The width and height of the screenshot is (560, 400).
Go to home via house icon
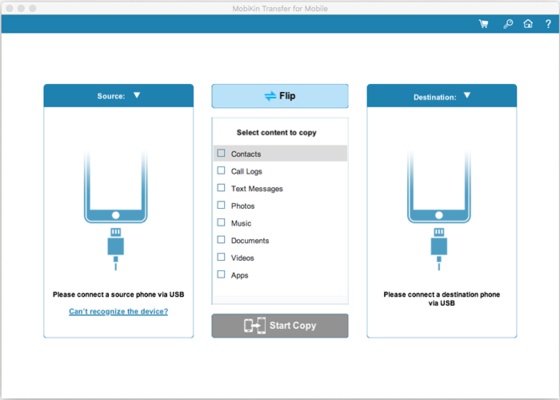point(528,24)
